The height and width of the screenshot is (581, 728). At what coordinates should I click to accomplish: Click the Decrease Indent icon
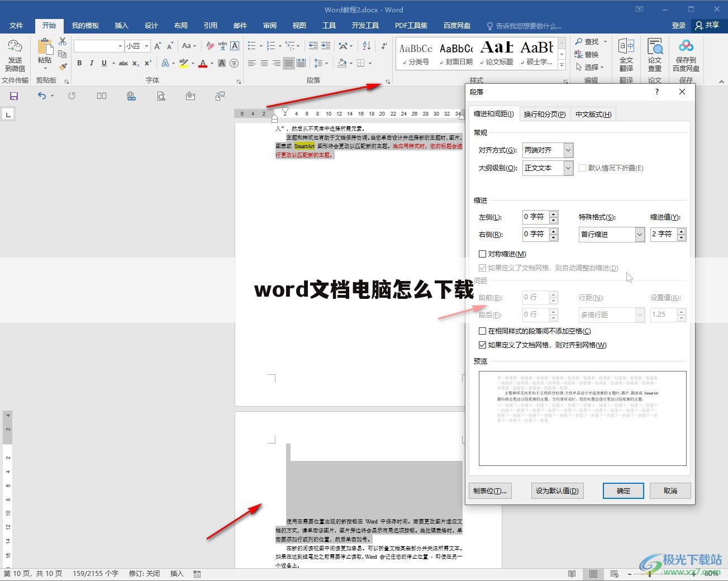pyautogui.click(x=313, y=46)
